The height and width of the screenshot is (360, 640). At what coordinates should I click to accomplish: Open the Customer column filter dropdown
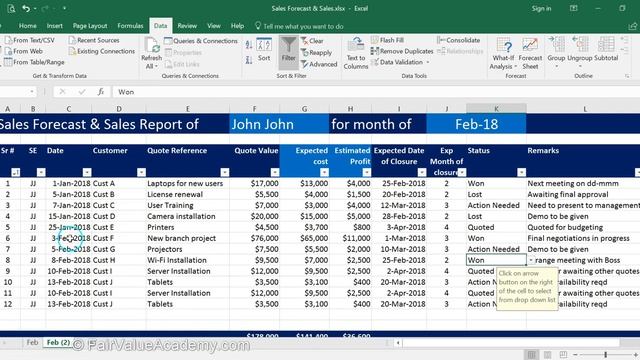(x=141, y=172)
